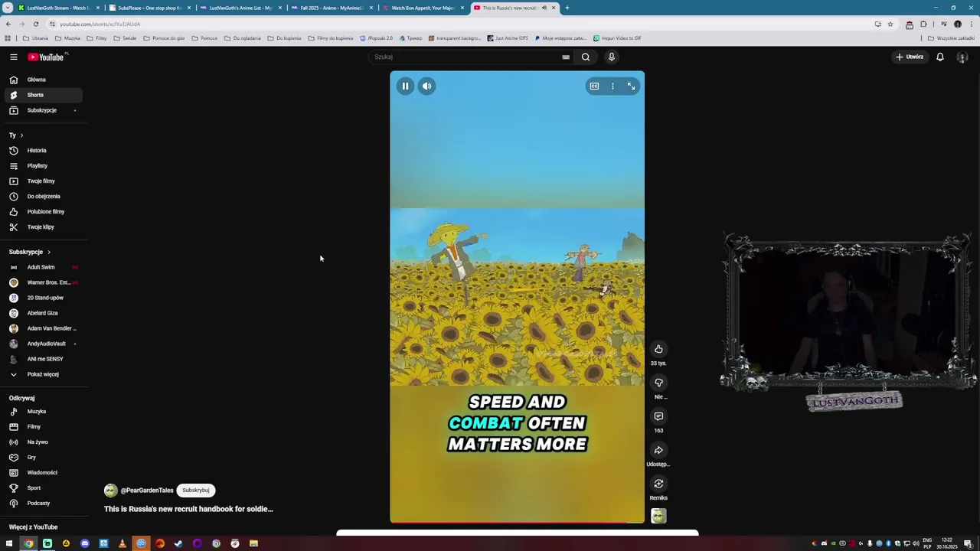Open the sound thumbnail below Remiks
The height and width of the screenshot is (551, 980).
tap(658, 516)
